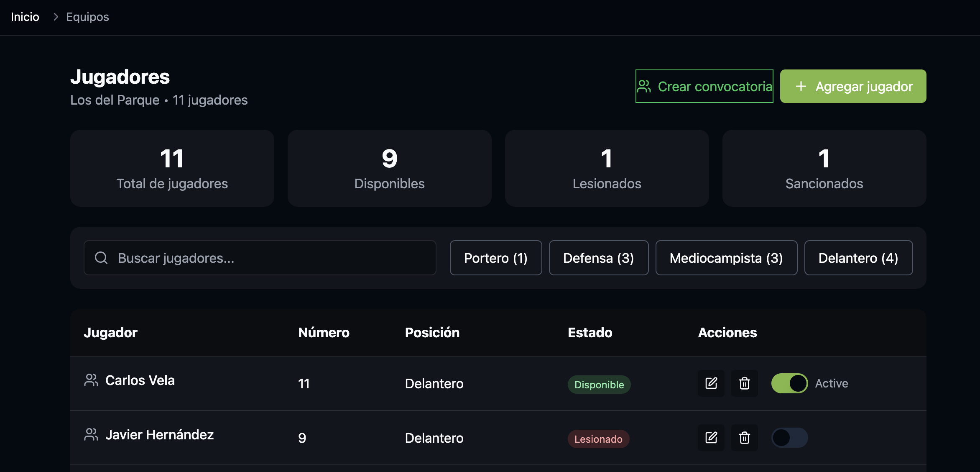Click breadcrumb chevron after Inicio
980x472 pixels.
pyautogui.click(x=56, y=17)
